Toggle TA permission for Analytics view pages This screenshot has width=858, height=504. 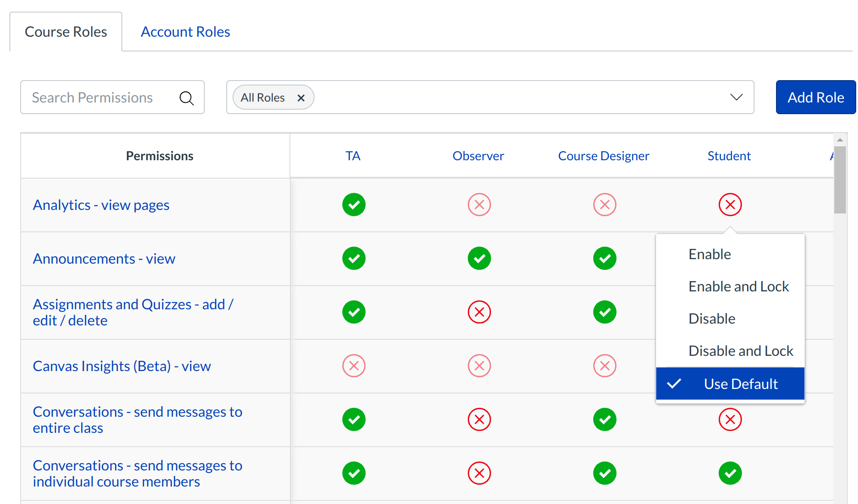click(354, 205)
